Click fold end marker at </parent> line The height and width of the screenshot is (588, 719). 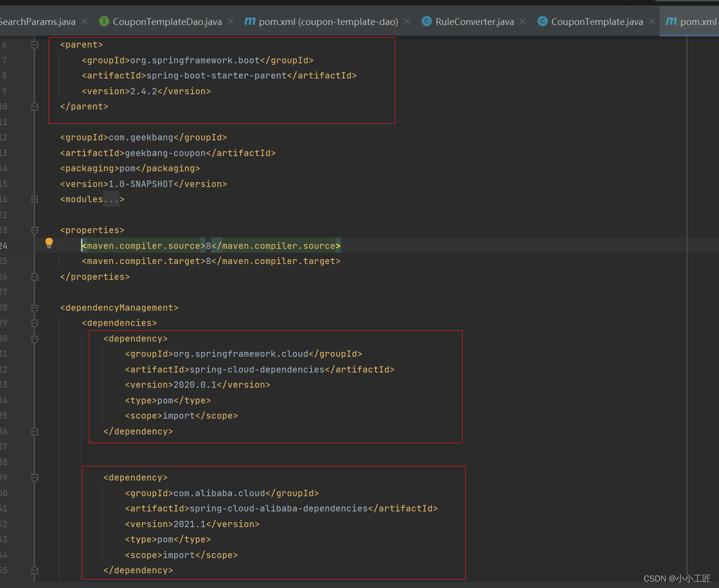click(x=35, y=107)
